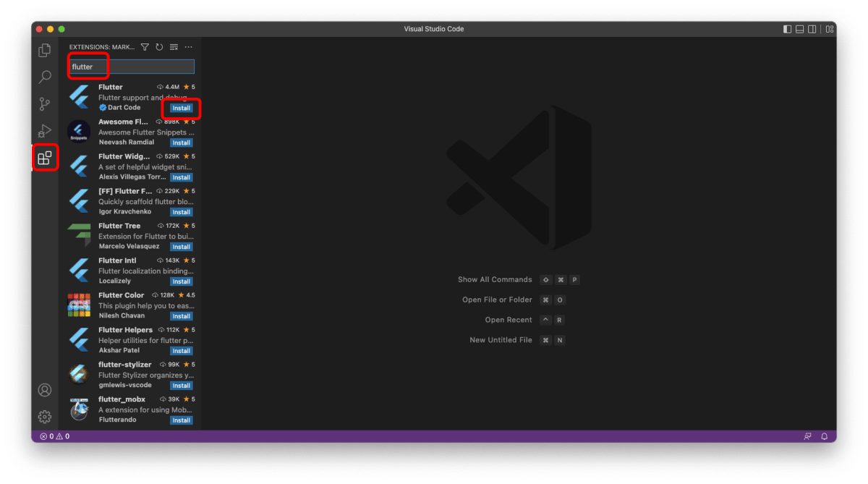
Task: Click publisher name Neevash Ramdial
Action: pos(127,142)
